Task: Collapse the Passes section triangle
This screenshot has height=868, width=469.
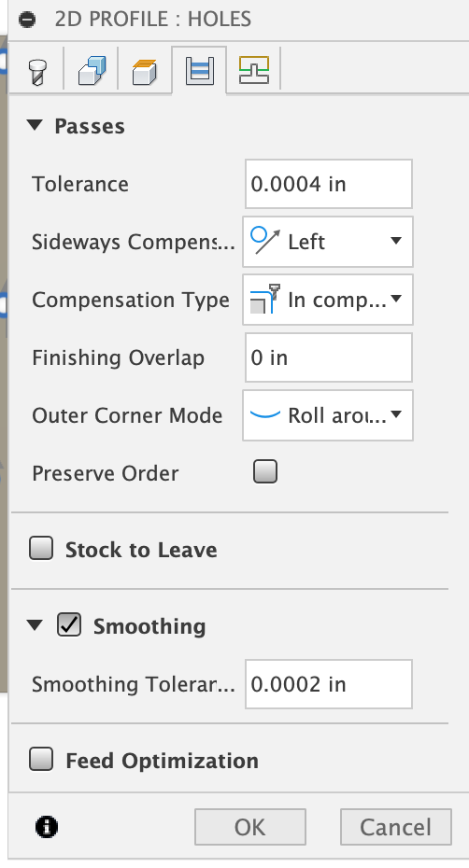Action: [x=35, y=126]
